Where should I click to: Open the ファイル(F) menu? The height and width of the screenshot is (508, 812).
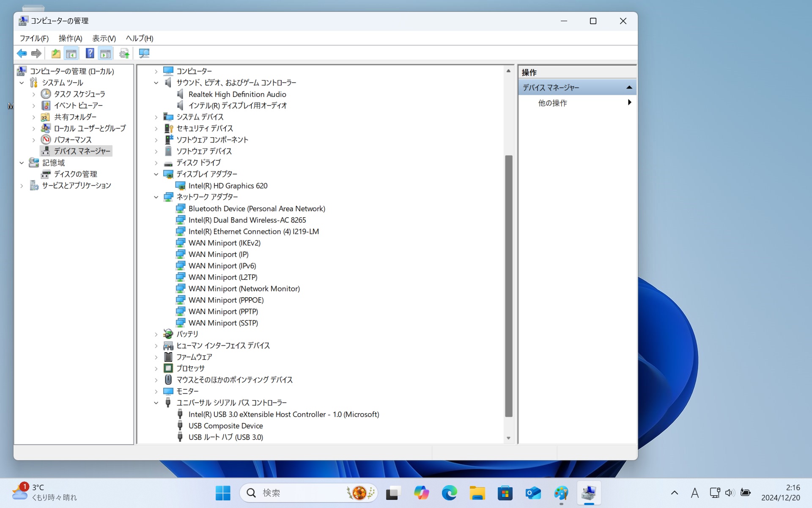(x=34, y=38)
